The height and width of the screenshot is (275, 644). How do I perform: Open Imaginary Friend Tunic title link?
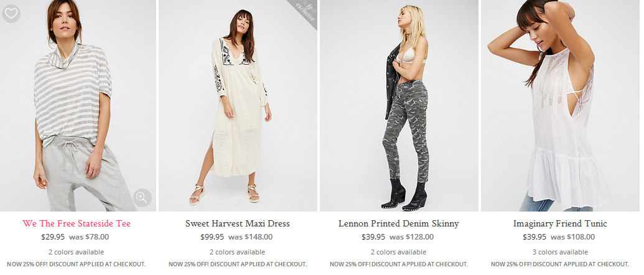tap(560, 224)
